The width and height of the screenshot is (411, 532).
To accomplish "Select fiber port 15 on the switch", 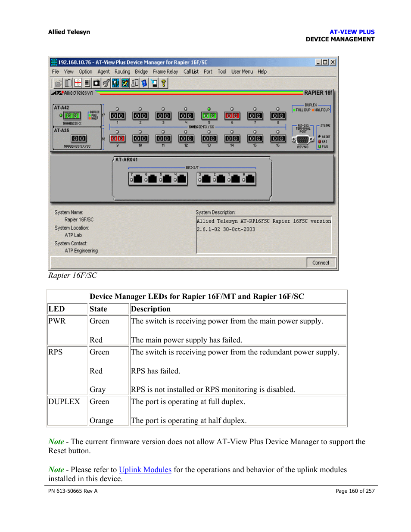I will click(x=255, y=138).
